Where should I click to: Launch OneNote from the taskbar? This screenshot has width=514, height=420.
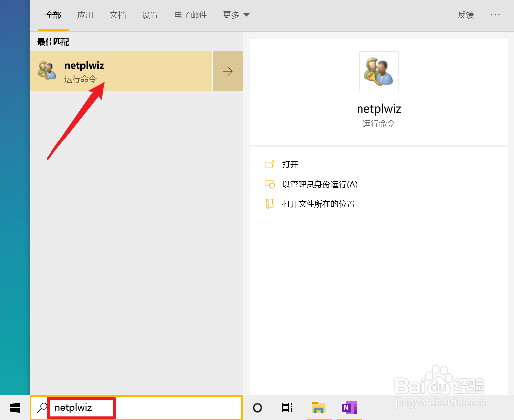(x=350, y=407)
